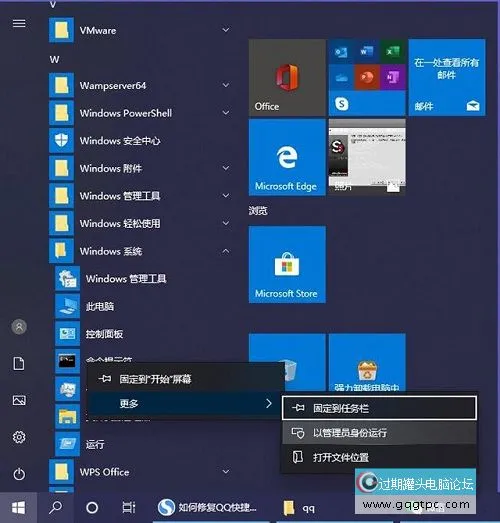Click the Windows Start button

click(18, 508)
